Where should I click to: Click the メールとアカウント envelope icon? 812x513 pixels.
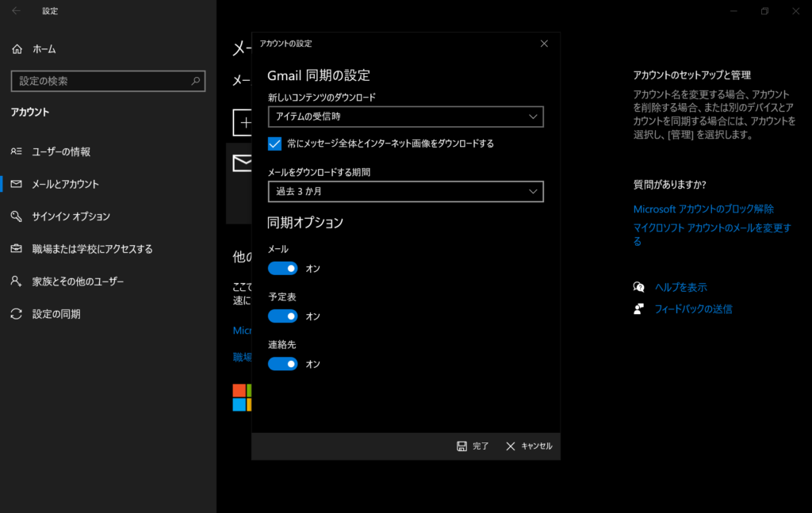point(17,184)
